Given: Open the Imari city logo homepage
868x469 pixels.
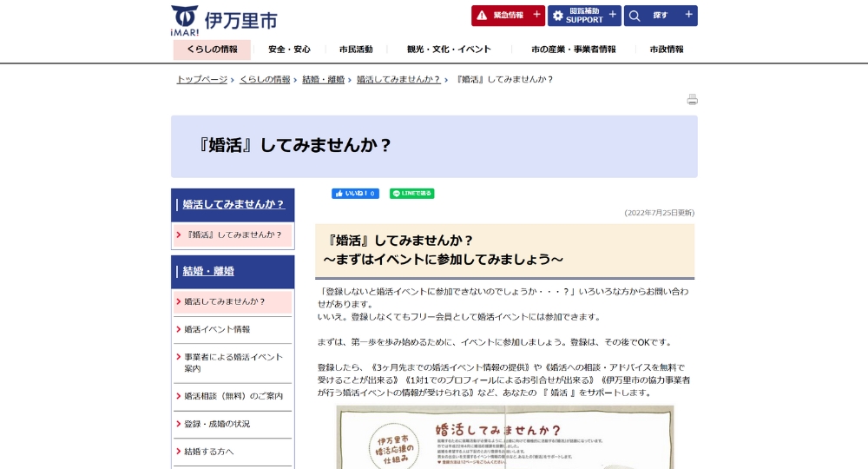Looking at the screenshot, I should tap(224, 21).
